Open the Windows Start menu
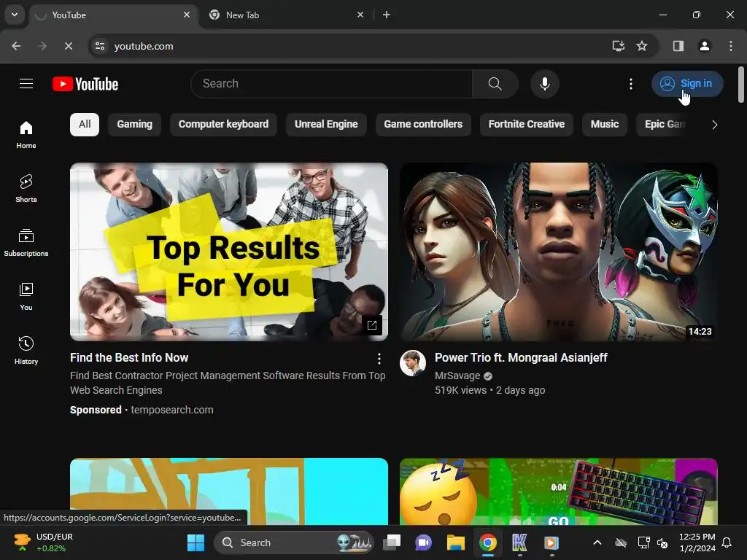This screenshot has width=747, height=560. (196, 542)
